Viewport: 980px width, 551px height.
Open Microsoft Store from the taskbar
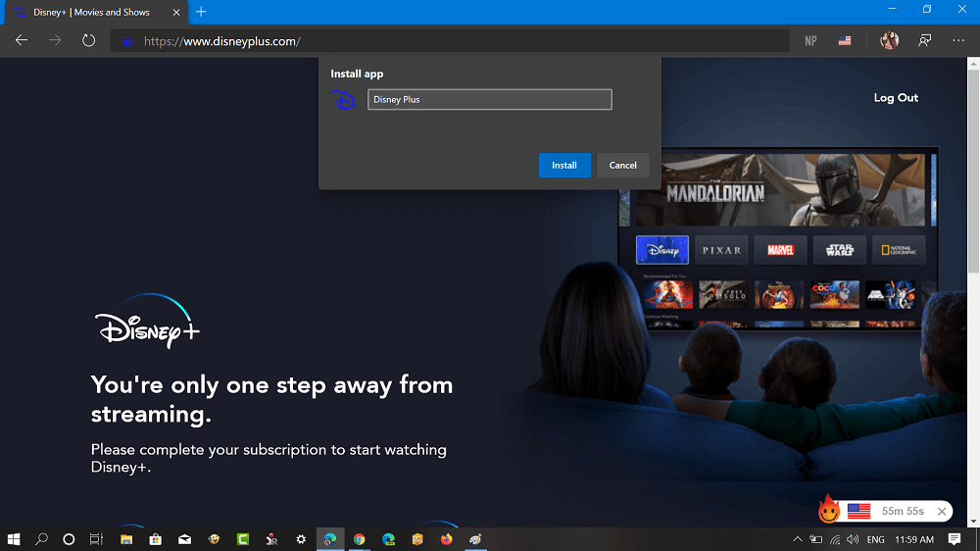[156, 539]
